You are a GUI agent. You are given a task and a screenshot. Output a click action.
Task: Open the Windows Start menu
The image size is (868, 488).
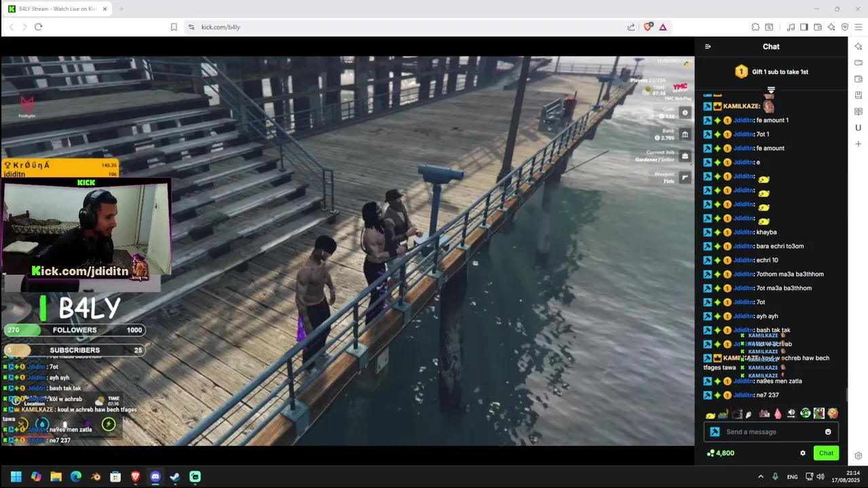click(x=16, y=476)
